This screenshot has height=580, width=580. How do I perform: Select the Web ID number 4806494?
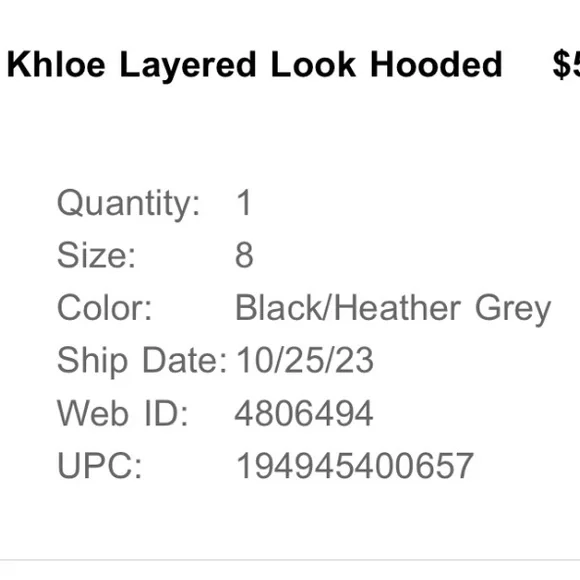[304, 413]
